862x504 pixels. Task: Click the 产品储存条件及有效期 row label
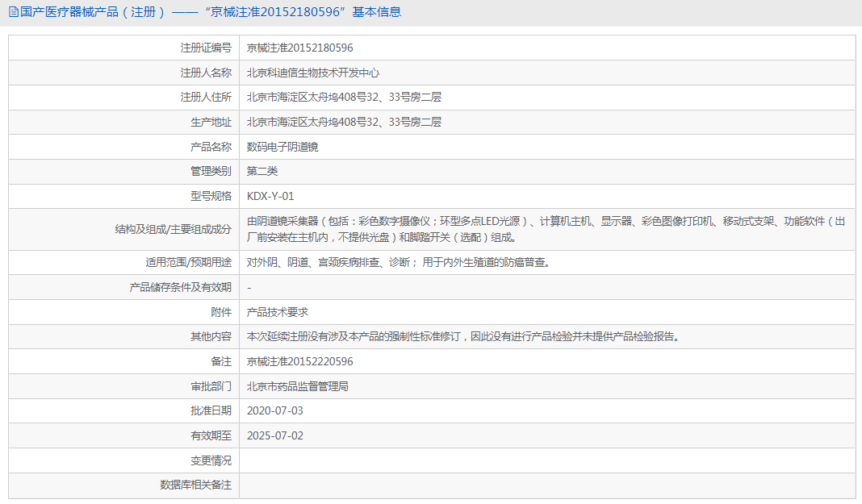180,288
